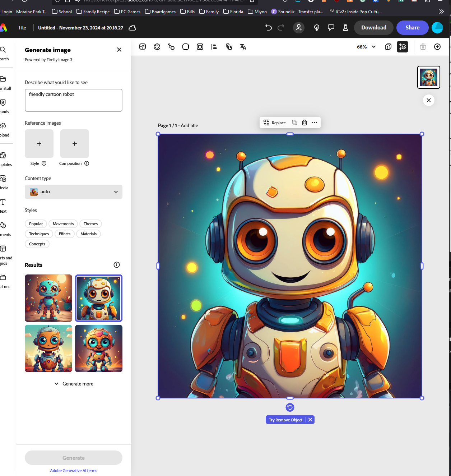Open the color theme palette icon
The width and height of the screenshot is (451, 476).
coord(157,47)
